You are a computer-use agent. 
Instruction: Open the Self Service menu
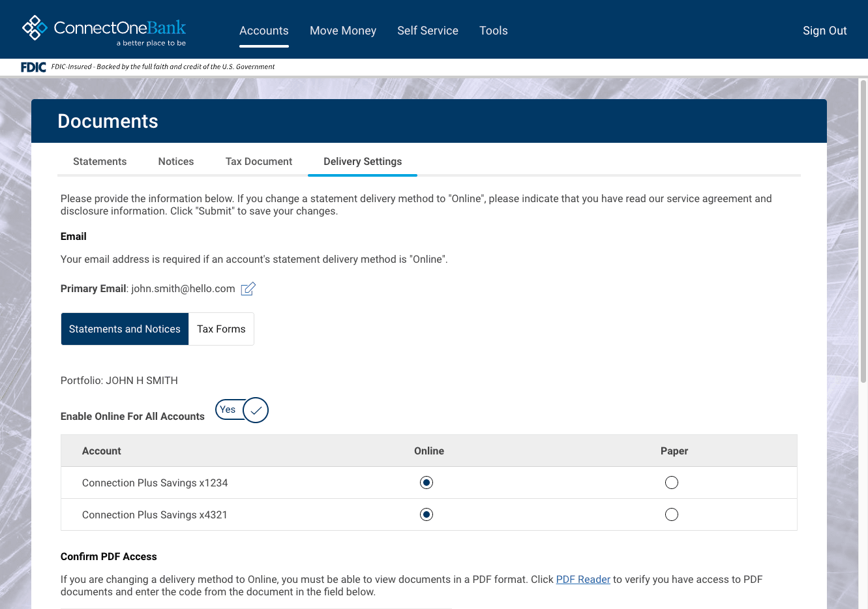[x=428, y=31]
